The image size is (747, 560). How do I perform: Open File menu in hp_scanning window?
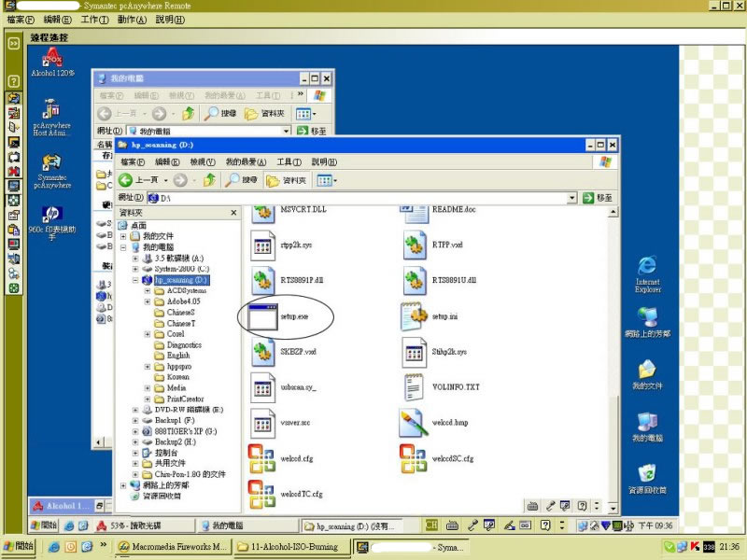point(133,161)
